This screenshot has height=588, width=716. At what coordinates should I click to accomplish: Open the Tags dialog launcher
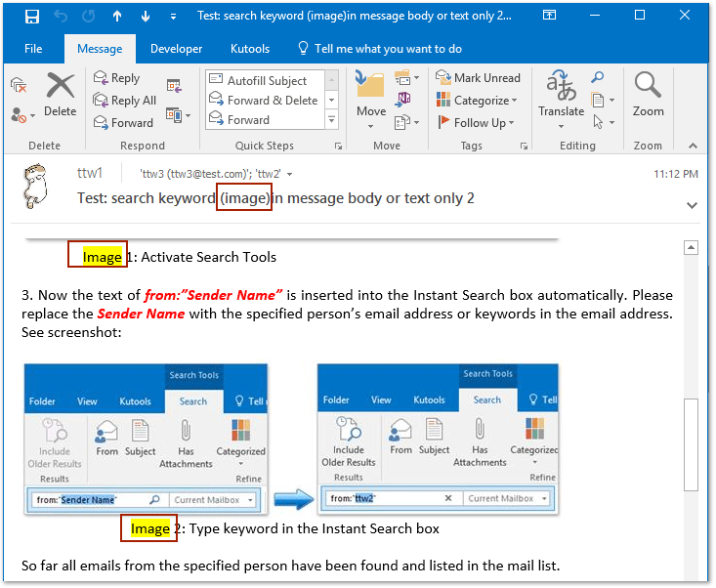pos(524,147)
